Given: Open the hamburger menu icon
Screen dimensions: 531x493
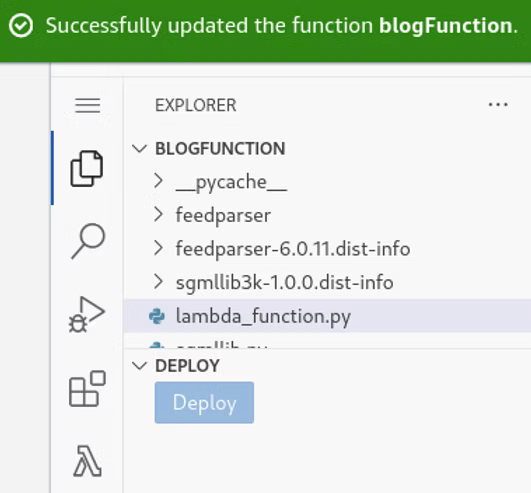Looking at the screenshot, I should [x=87, y=105].
